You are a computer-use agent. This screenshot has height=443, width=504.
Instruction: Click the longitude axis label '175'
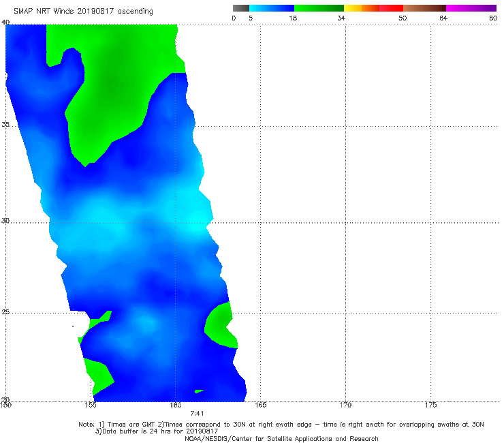click(430, 405)
